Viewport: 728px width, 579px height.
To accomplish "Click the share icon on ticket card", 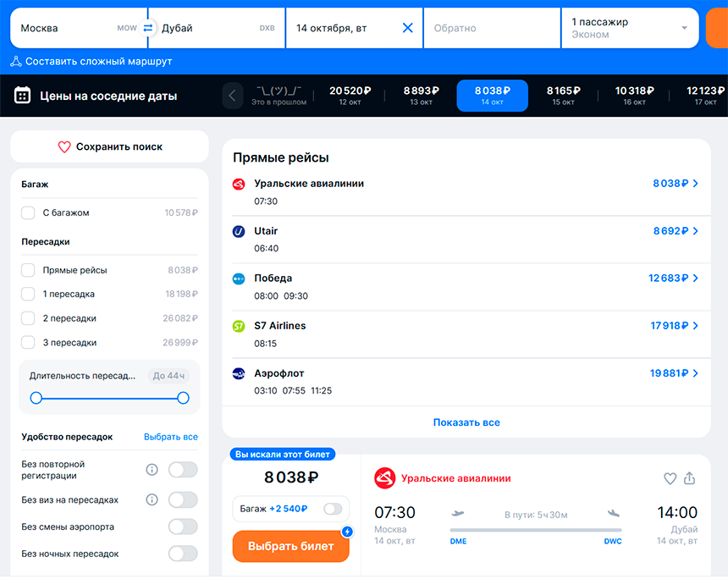I will [x=689, y=479].
